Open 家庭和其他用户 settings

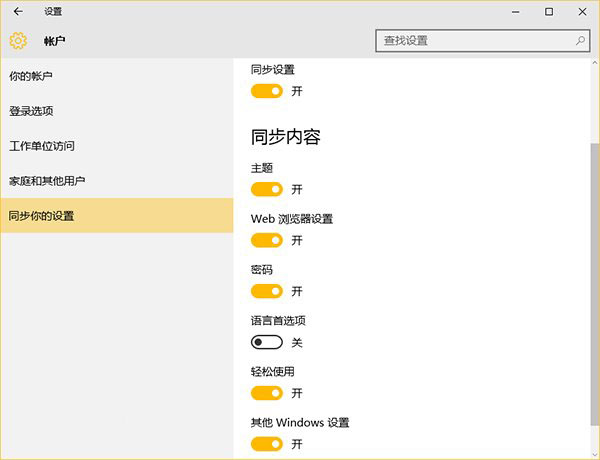click(x=47, y=181)
